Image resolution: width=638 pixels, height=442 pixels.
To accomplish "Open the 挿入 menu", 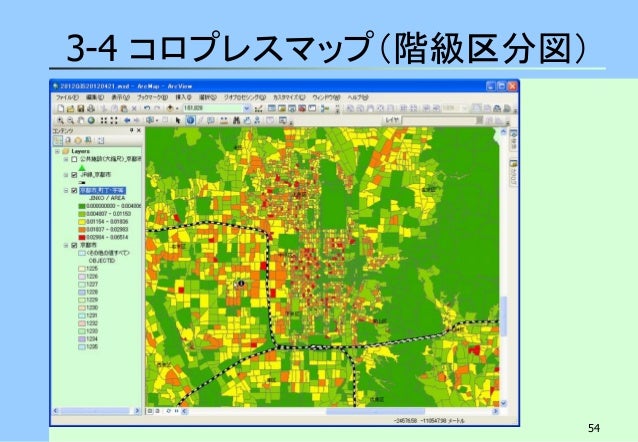I will (x=183, y=98).
